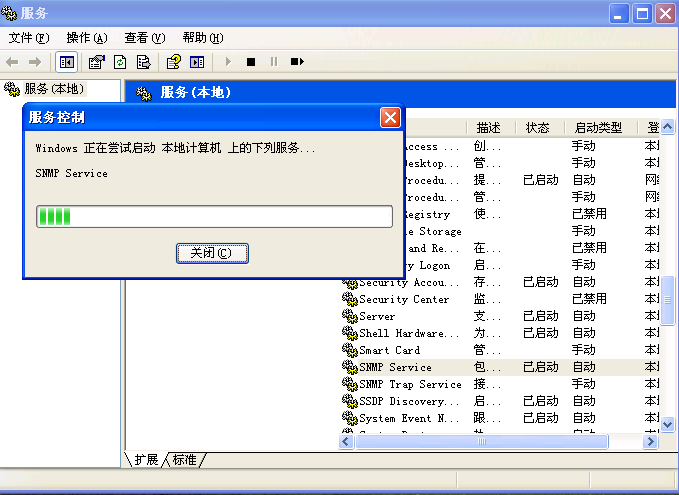This screenshot has width=679, height=495.
Task: Click gear icon of Smart Card row
Action: 349,350
